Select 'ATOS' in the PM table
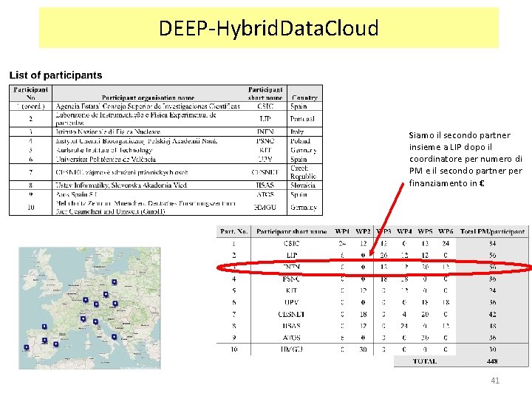The height and width of the screenshot is (399, 532). point(291,338)
